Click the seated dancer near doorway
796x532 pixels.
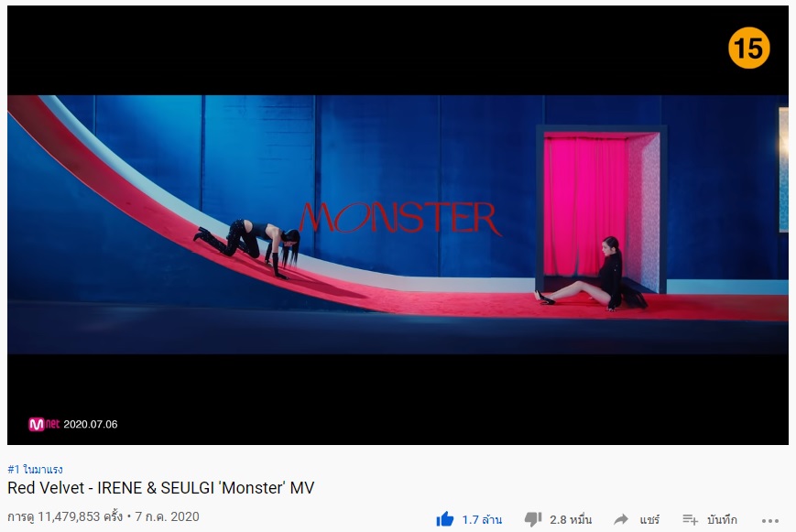[591, 274]
